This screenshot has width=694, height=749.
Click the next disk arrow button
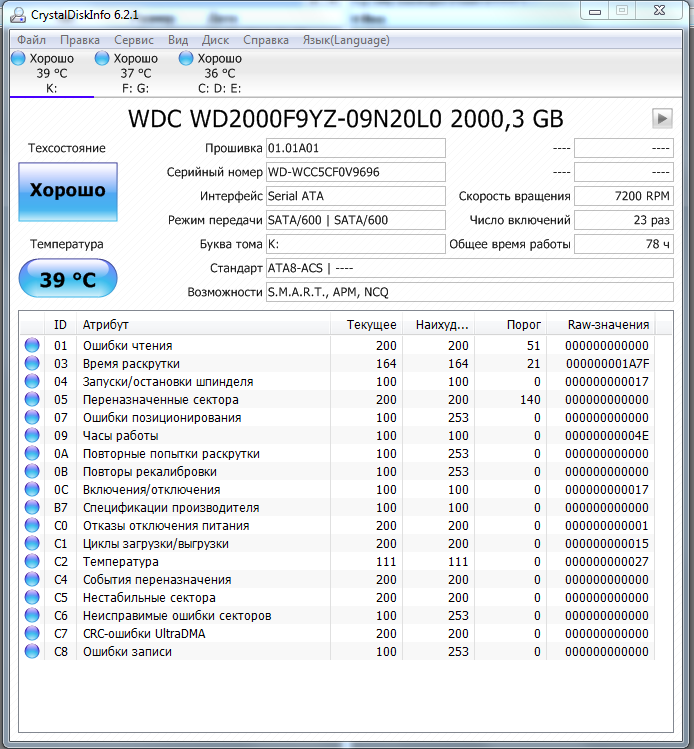coord(662,118)
